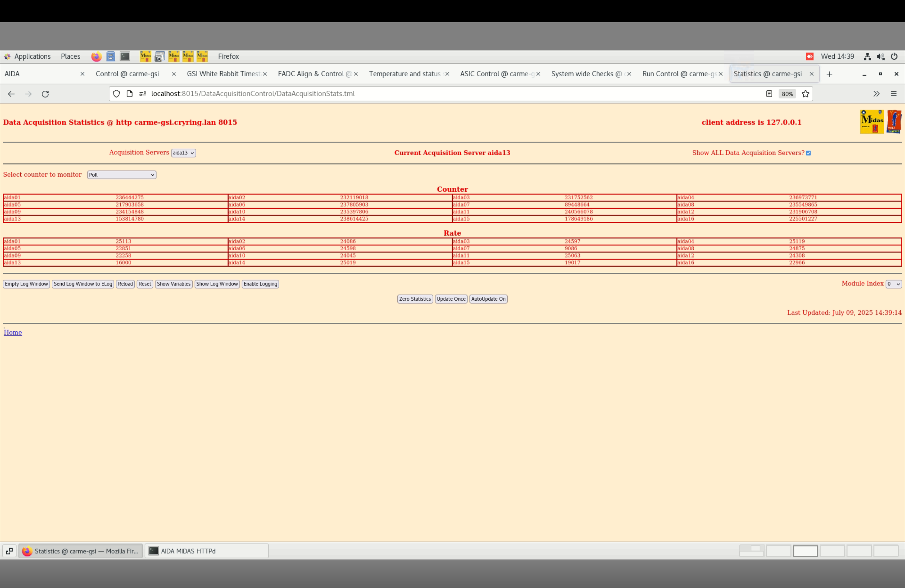Follow the Home link

tap(13, 332)
